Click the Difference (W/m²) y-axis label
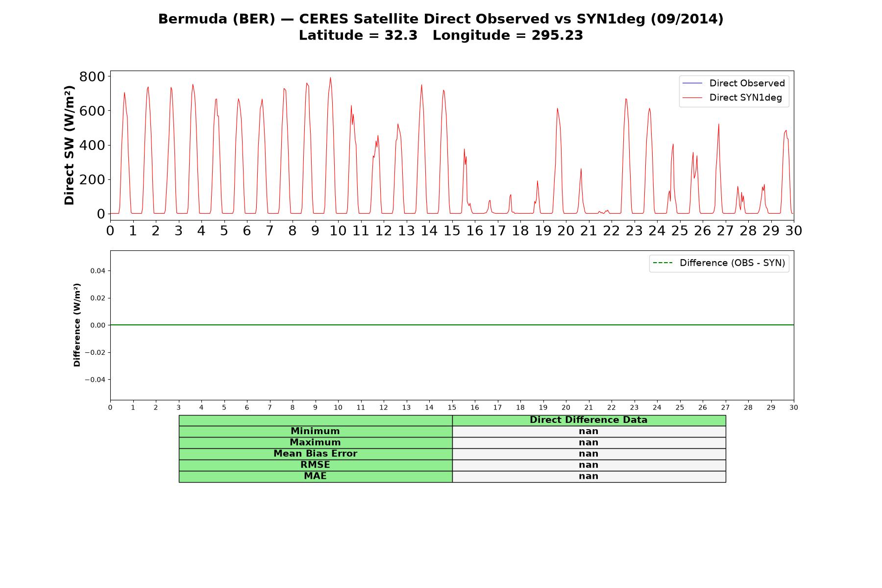882x588 pixels. click(x=77, y=325)
